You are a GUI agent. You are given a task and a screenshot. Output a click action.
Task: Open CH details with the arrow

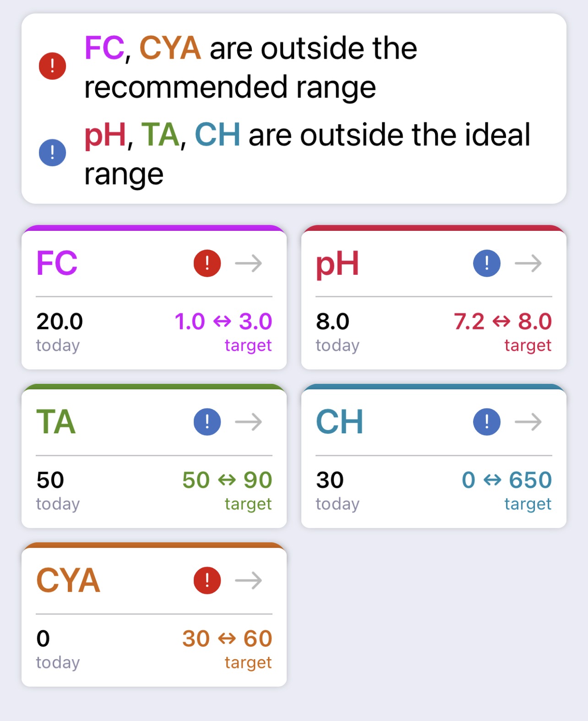pos(528,422)
